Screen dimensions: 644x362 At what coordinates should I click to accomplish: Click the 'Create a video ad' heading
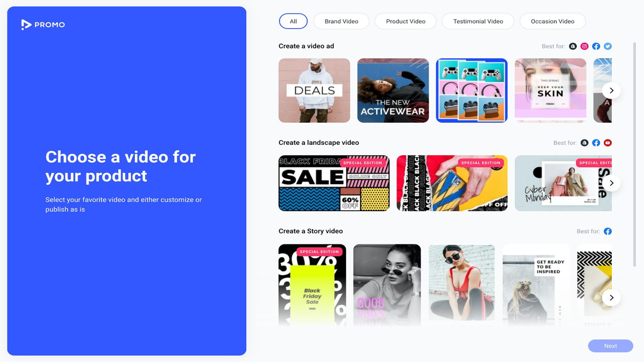[x=306, y=46]
